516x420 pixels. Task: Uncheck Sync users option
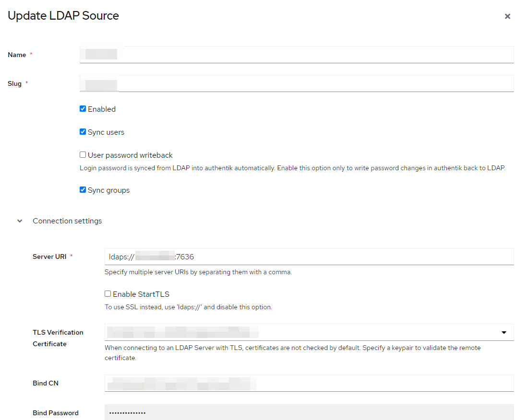tap(83, 131)
